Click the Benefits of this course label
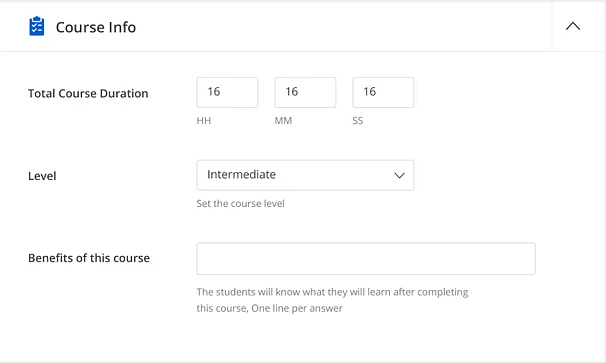This screenshot has width=606, height=363. pos(89,258)
